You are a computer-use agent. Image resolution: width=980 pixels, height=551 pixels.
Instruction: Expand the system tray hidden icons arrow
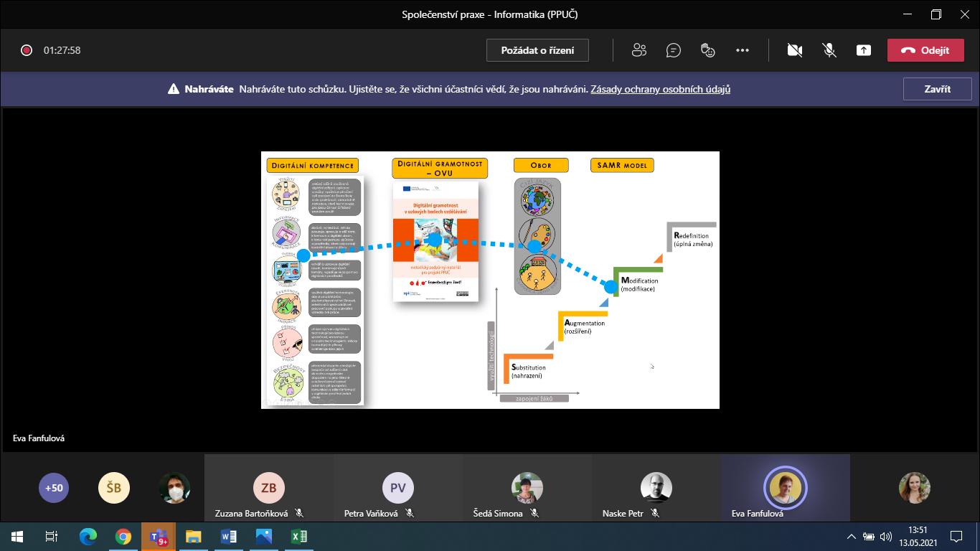point(851,536)
